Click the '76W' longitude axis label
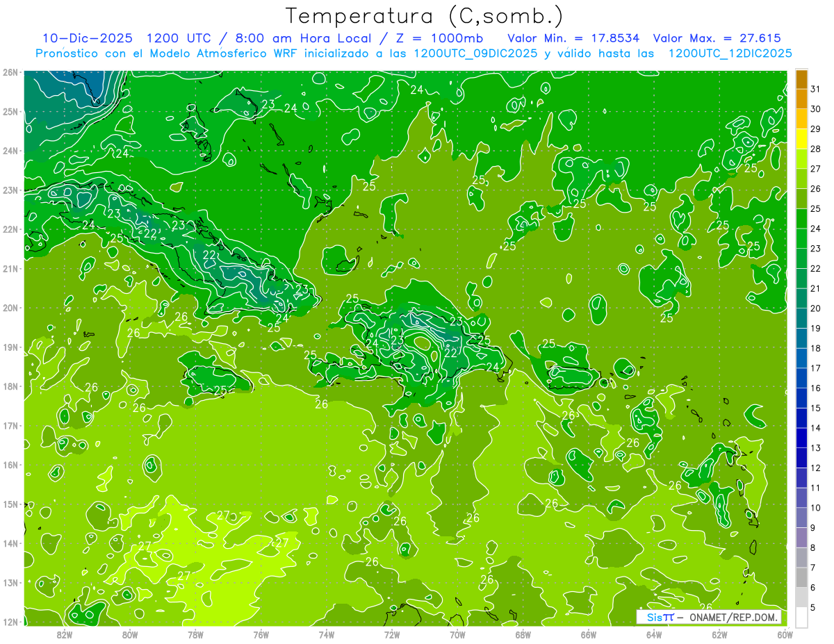This screenshot has height=644, width=834. coord(261,634)
